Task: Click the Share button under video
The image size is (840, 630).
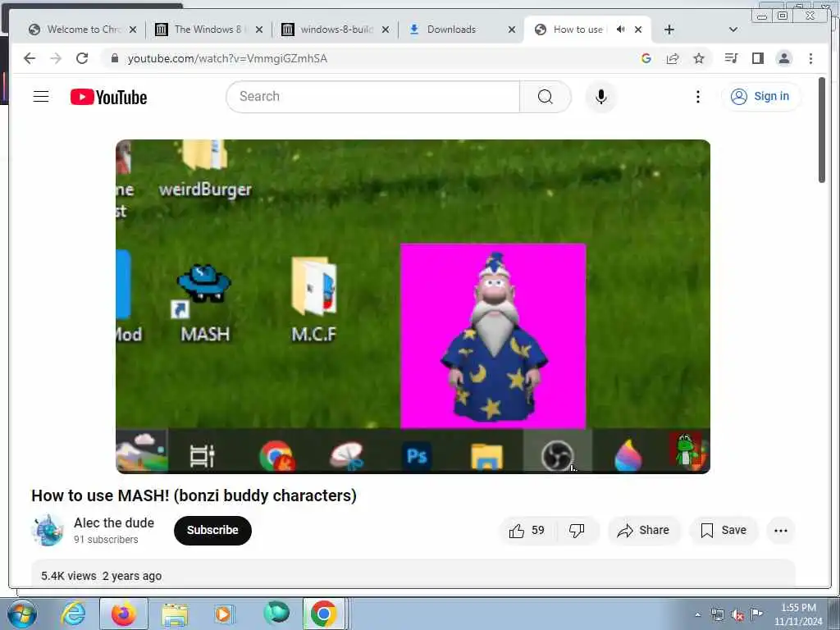Action: pyautogui.click(x=643, y=531)
